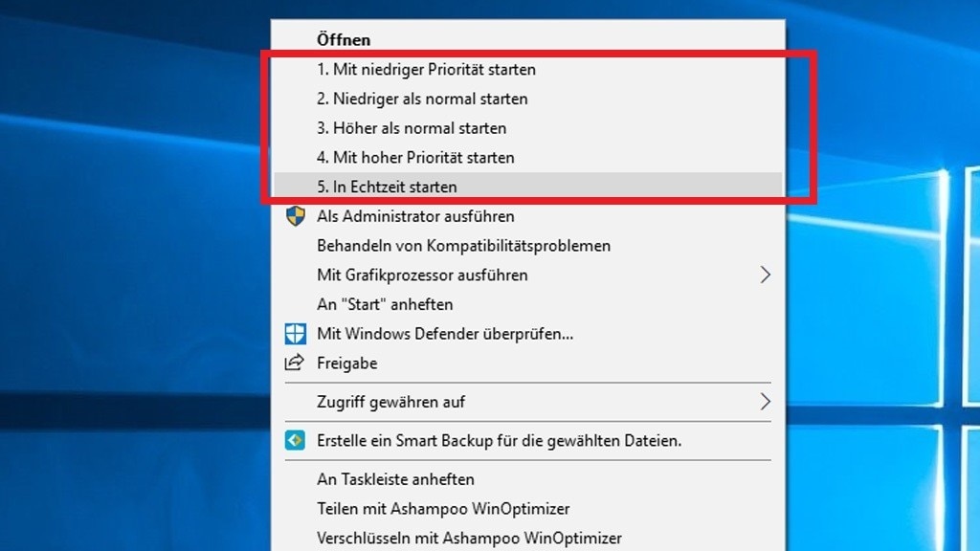This screenshot has height=551, width=980.
Task: Pin via An "Start" anheften
Action: point(385,304)
